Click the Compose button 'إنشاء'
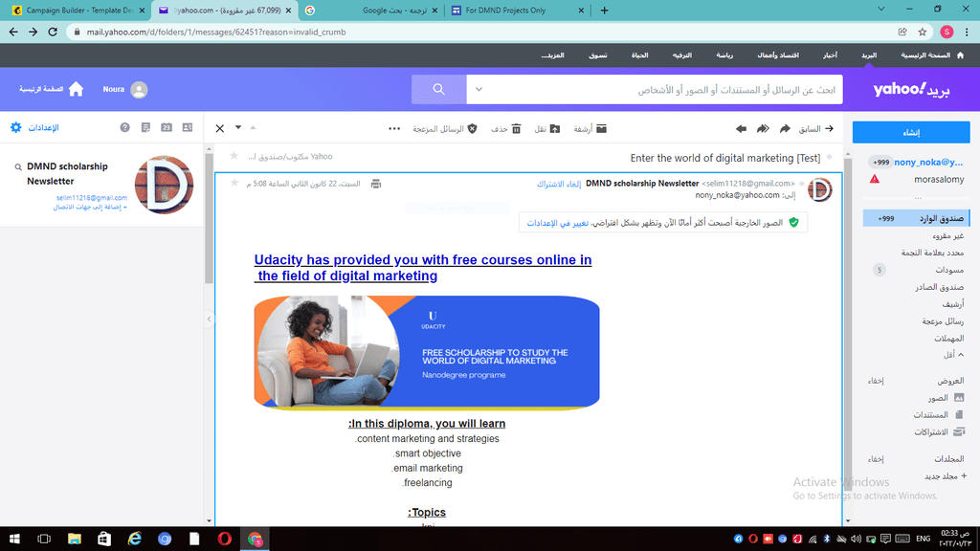Screen dimensions: 980x551 tap(911, 132)
